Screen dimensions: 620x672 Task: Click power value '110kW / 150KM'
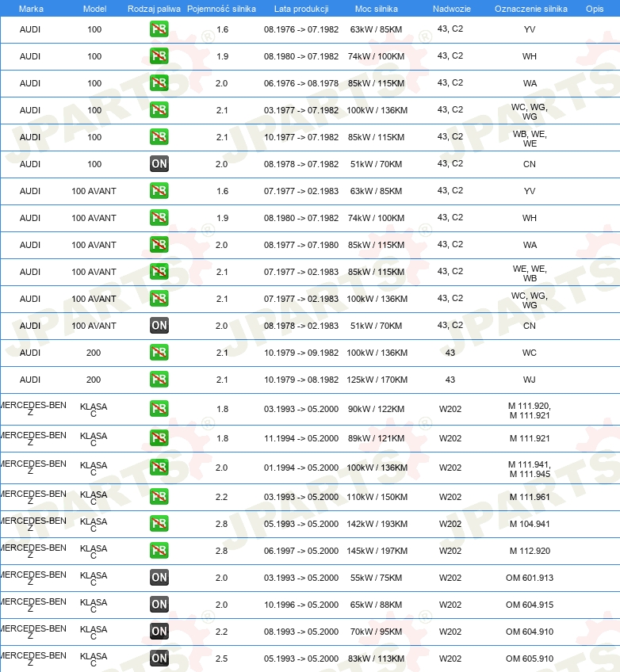point(377,497)
